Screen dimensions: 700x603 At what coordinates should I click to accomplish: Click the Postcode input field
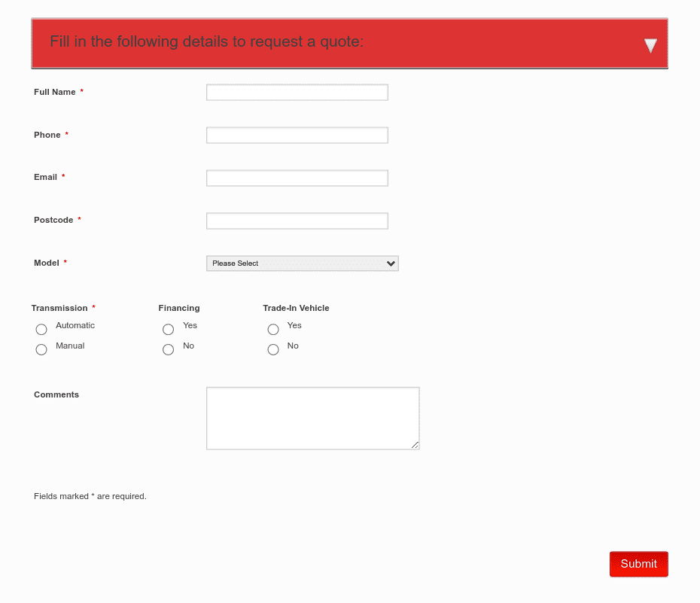click(297, 221)
